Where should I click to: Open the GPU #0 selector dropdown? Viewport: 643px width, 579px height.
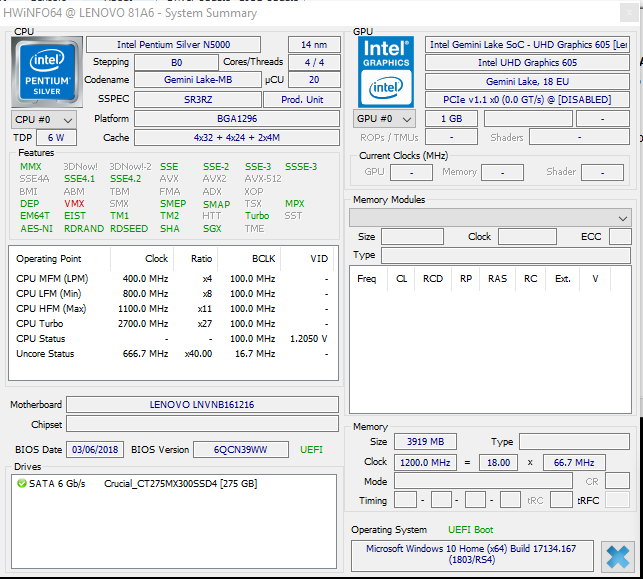pyautogui.click(x=384, y=119)
